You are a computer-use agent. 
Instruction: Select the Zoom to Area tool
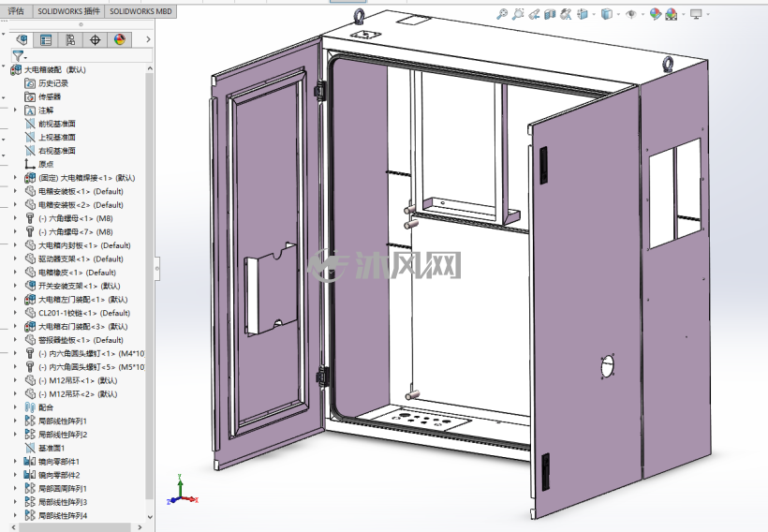click(518, 14)
